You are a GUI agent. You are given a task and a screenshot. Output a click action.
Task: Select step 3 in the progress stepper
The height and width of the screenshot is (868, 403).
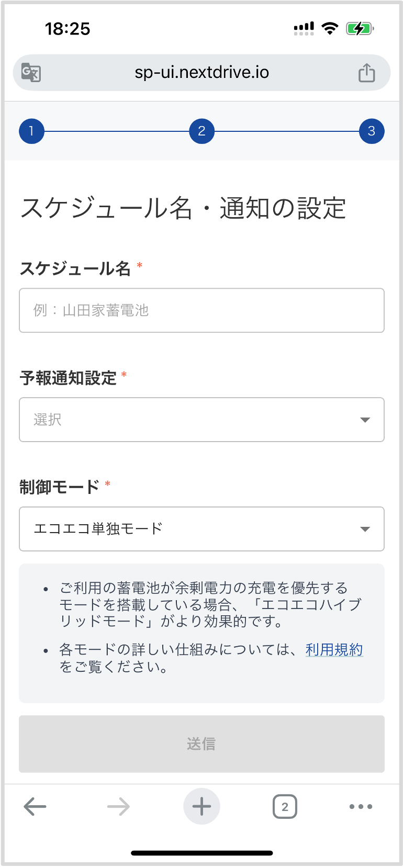371,131
